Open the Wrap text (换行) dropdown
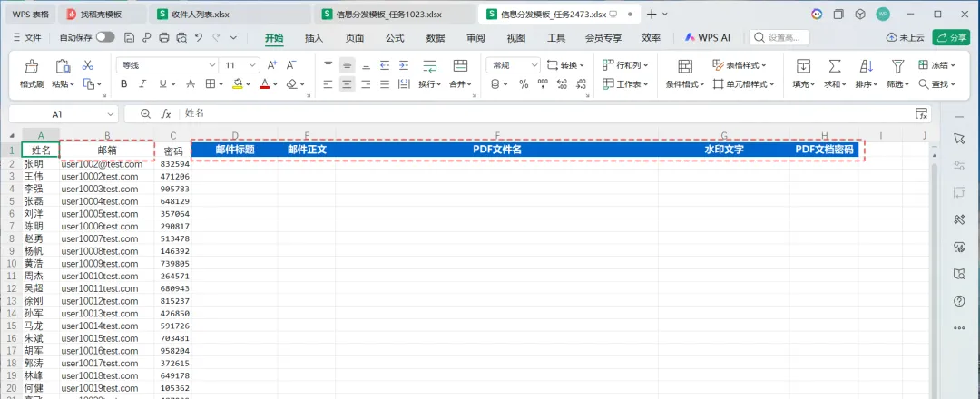 (x=429, y=84)
